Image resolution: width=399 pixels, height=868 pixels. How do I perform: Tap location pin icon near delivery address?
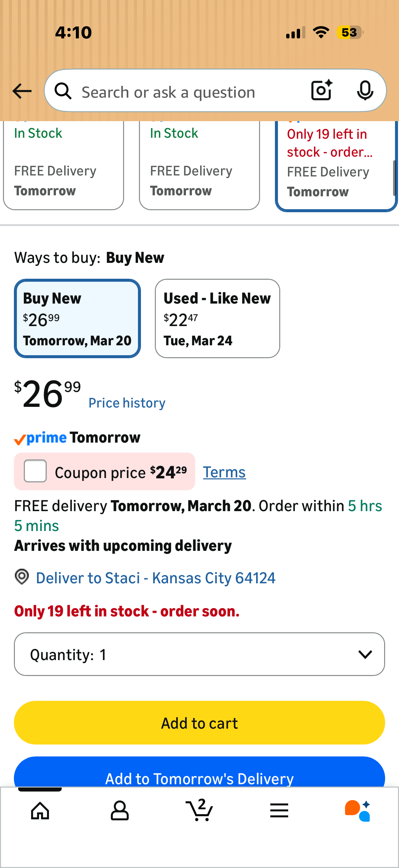coord(22,577)
